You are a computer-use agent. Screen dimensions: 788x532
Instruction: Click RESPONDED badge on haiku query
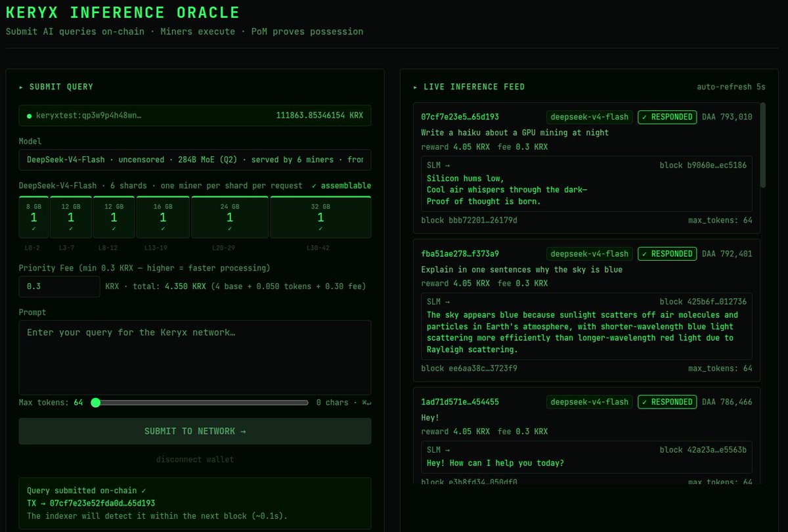pos(667,117)
